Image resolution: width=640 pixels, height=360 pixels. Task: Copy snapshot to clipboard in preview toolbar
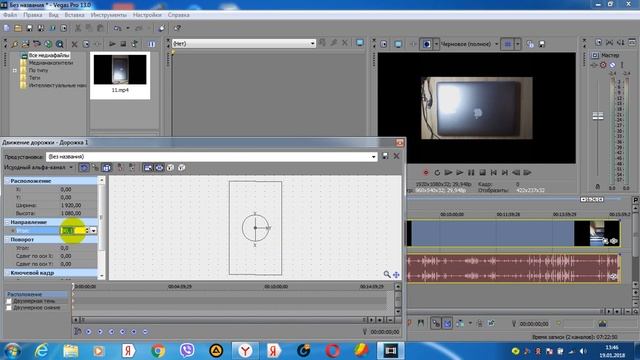click(x=530, y=44)
